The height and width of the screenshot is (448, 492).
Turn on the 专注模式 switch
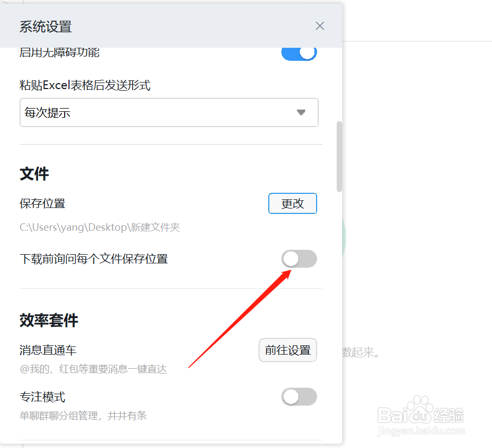point(299,397)
